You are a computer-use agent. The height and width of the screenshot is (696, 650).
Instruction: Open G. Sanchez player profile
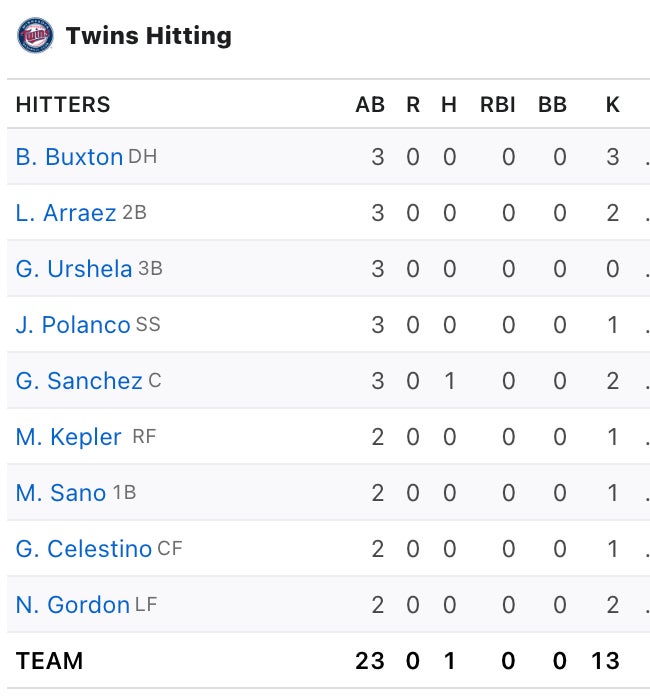click(x=79, y=381)
